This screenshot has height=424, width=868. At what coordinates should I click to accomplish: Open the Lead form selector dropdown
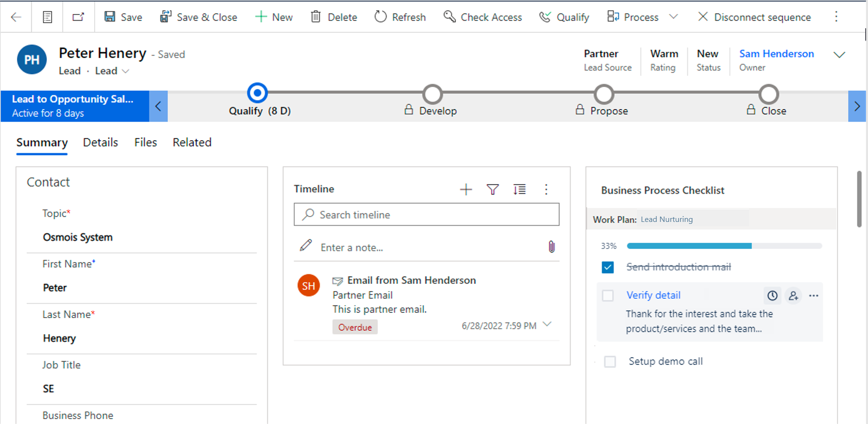(112, 71)
